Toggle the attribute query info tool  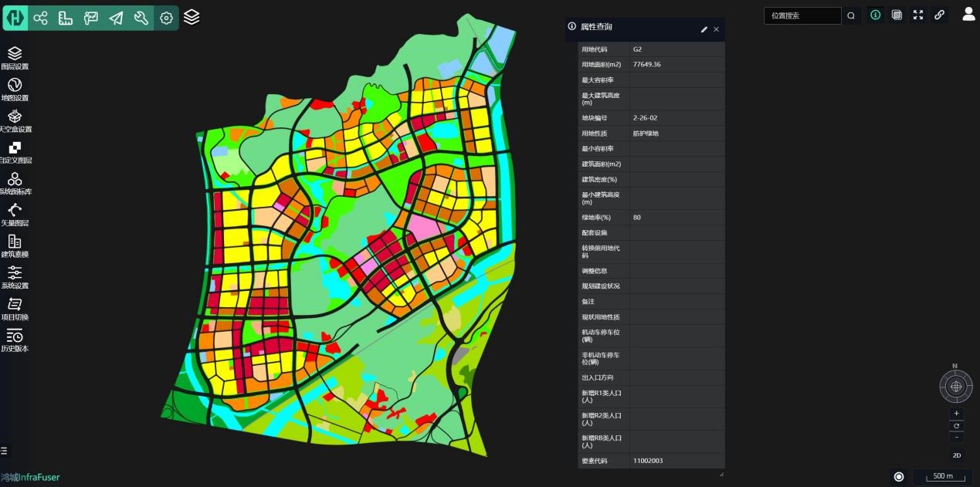(x=875, y=15)
